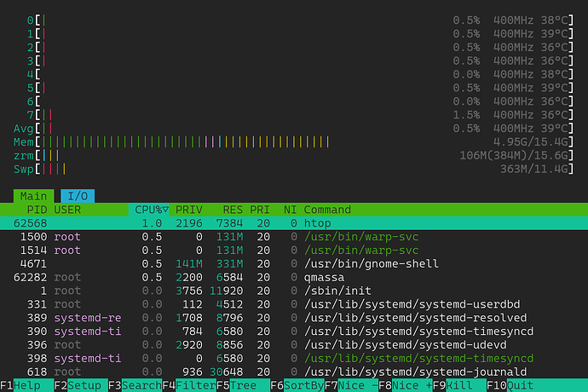
Task: Select process 1514 warp-svc row
Action: click(x=294, y=251)
